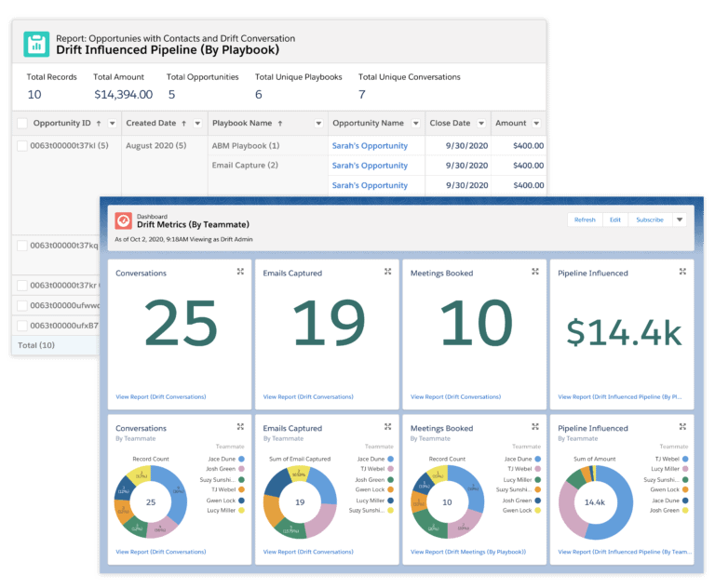Expand the Meetings Booked total tile
Screen dimensions: 715x588
point(535,272)
